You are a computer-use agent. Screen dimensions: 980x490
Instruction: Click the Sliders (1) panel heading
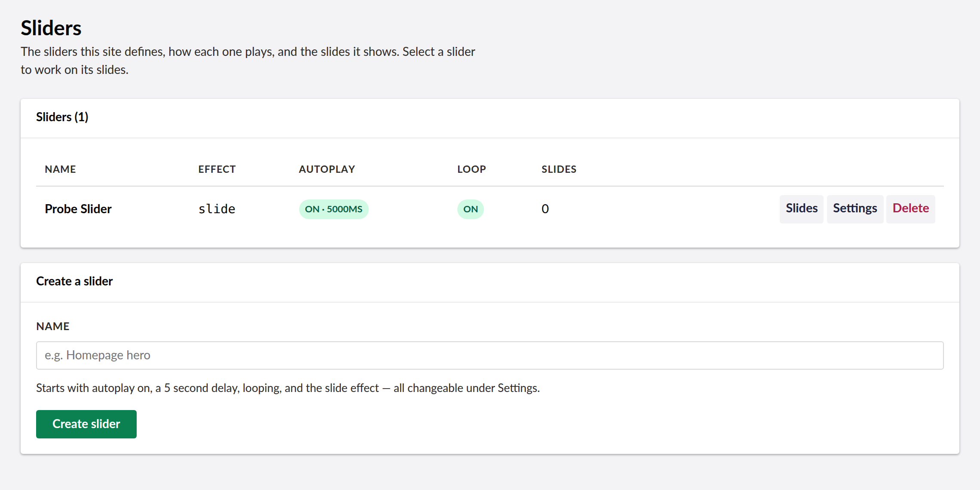pos(62,117)
